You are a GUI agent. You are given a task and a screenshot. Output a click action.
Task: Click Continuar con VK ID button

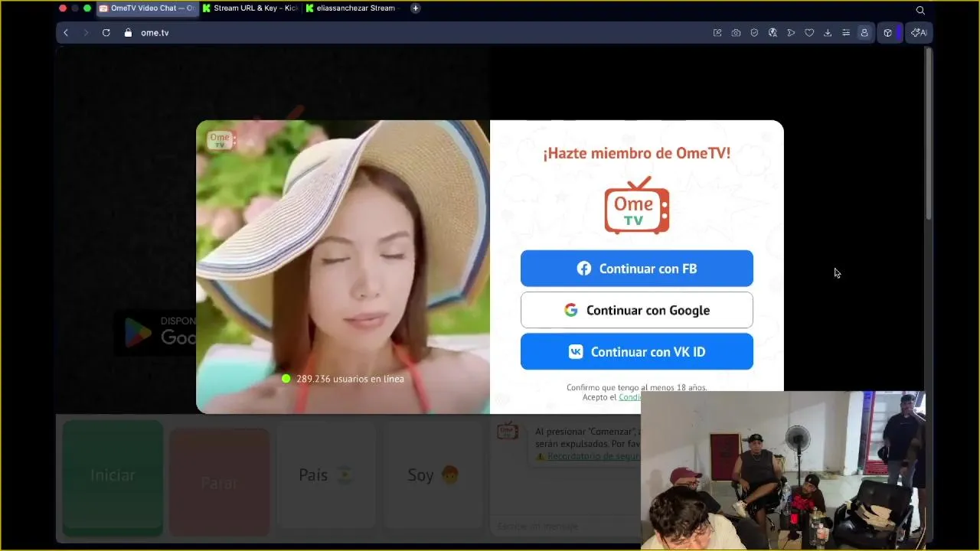[637, 352]
